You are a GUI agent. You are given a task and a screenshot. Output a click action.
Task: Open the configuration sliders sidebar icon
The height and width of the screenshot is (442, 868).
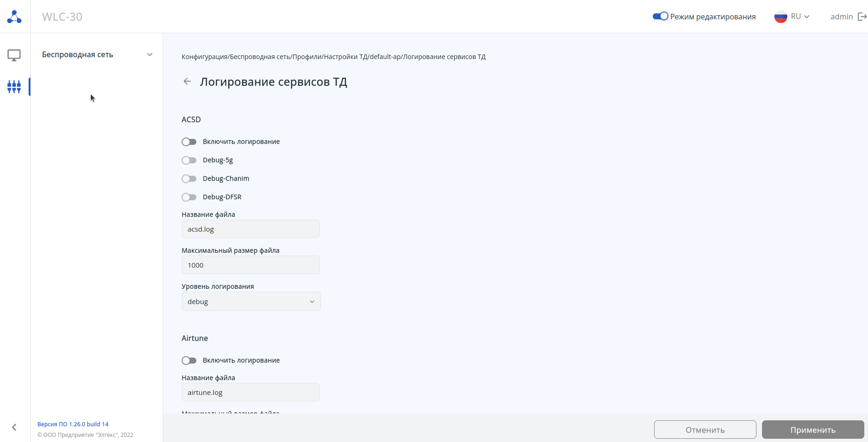(x=14, y=86)
